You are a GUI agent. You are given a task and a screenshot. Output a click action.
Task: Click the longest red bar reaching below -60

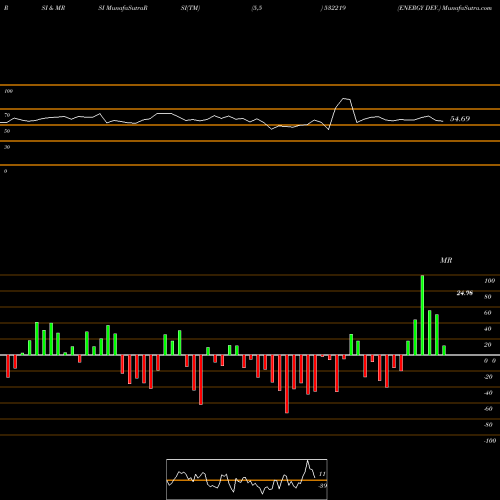tap(287, 384)
